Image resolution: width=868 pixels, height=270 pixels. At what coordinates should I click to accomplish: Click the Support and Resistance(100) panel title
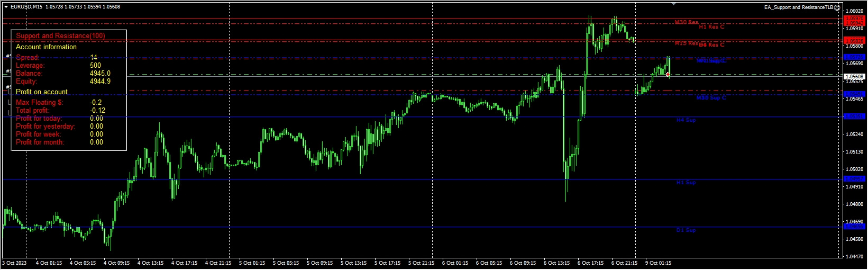click(x=60, y=36)
